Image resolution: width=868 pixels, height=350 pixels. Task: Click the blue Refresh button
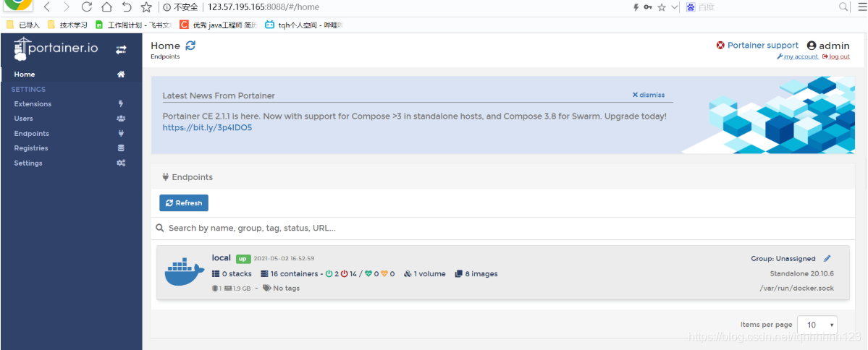(184, 203)
